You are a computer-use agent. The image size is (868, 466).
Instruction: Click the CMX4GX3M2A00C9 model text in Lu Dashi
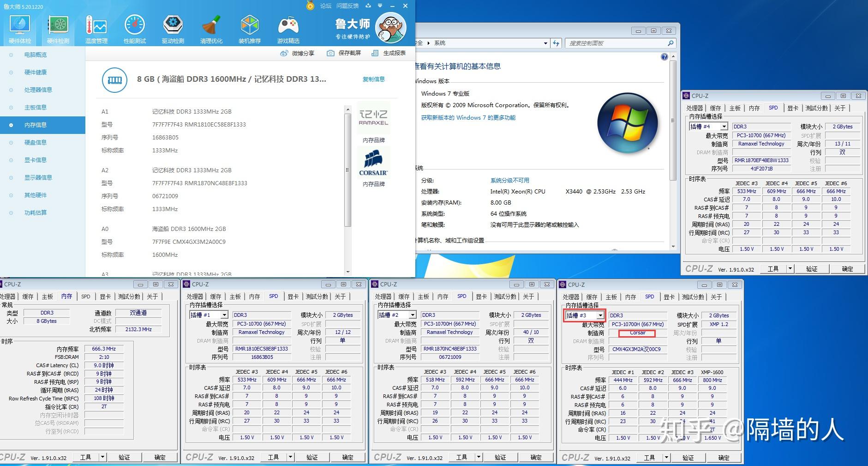click(199, 242)
